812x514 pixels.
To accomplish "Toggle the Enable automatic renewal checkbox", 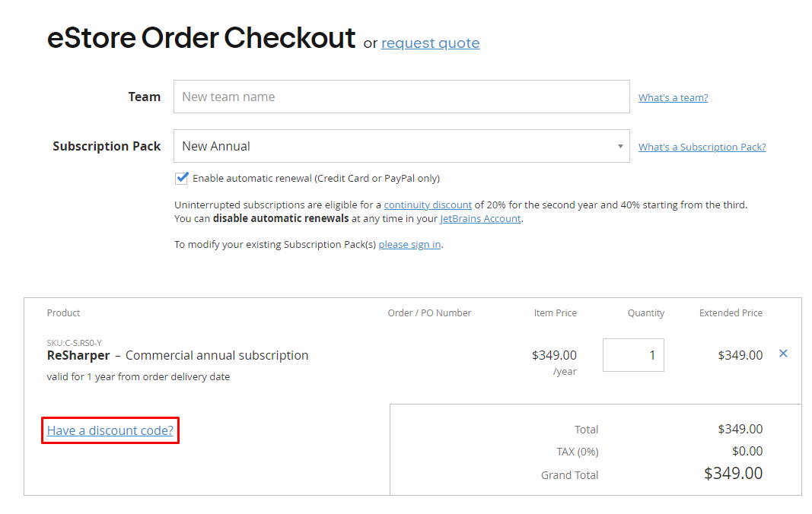I will (x=182, y=179).
